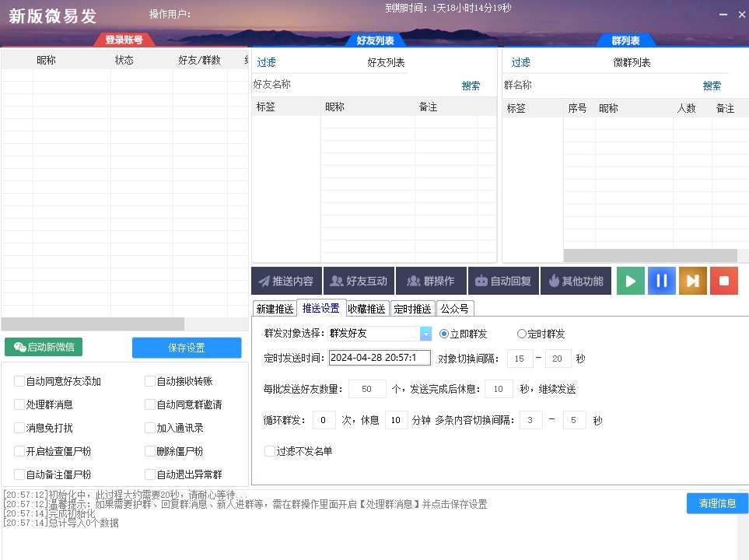
Task: Click the 定时发送时间 input field
Action: 380,358
